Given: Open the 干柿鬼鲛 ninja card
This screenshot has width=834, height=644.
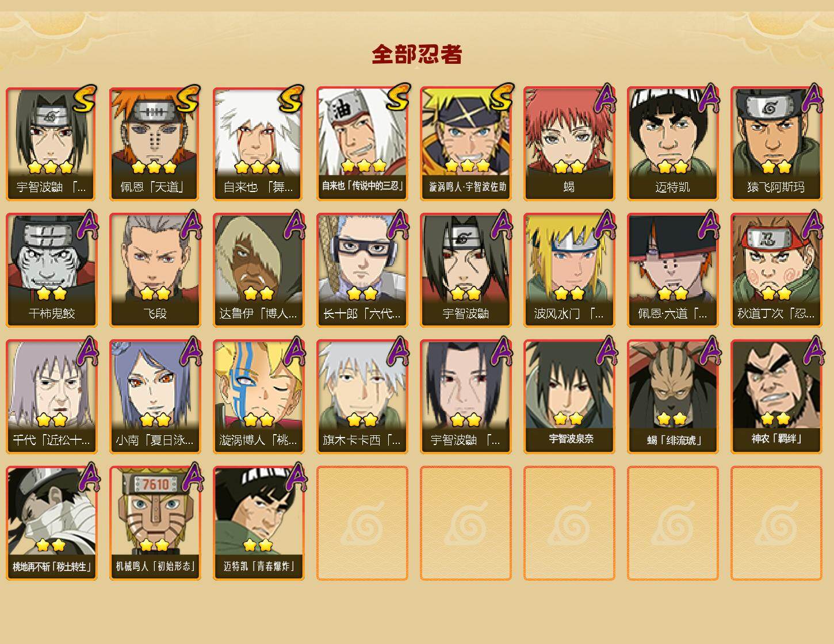Looking at the screenshot, I should click(51, 270).
